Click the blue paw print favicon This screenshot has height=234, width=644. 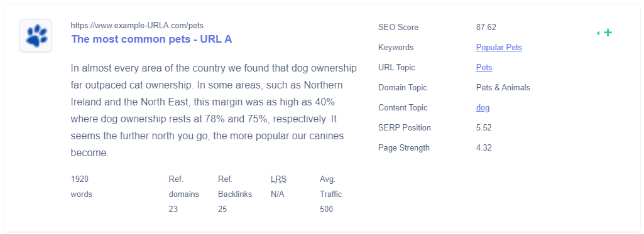36,36
